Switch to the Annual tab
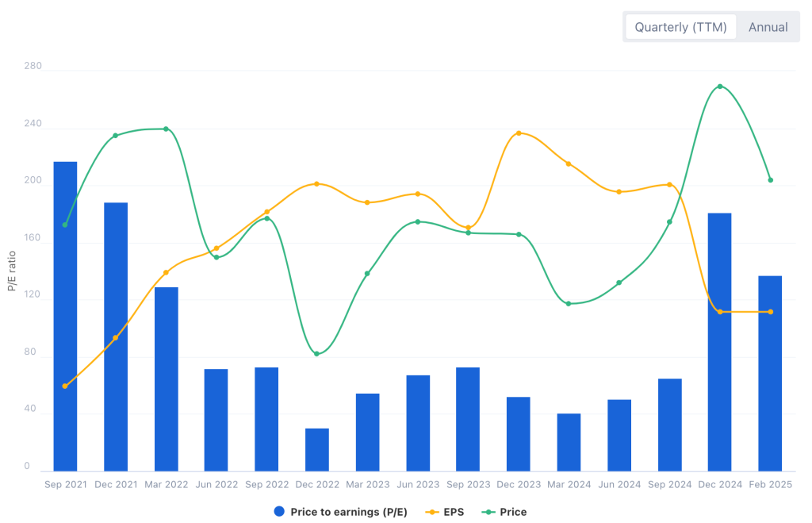This screenshot has width=812, height=523. click(x=768, y=27)
